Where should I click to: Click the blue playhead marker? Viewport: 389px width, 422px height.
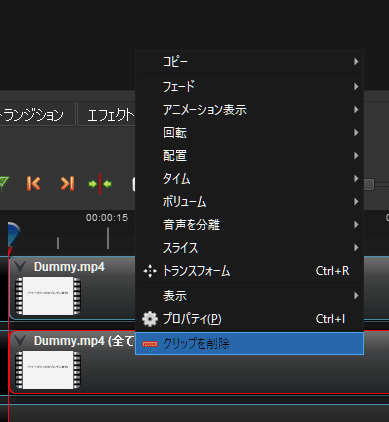click(13, 235)
